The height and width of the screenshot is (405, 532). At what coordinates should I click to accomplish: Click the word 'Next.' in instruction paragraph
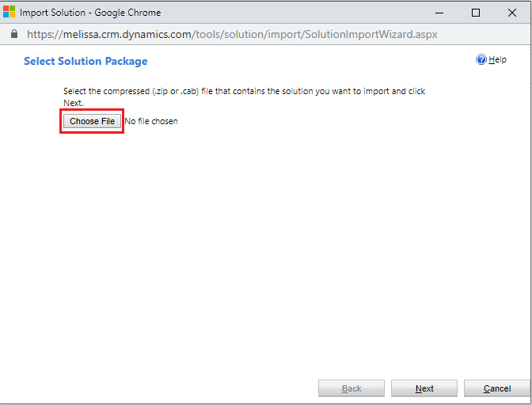point(73,103)
